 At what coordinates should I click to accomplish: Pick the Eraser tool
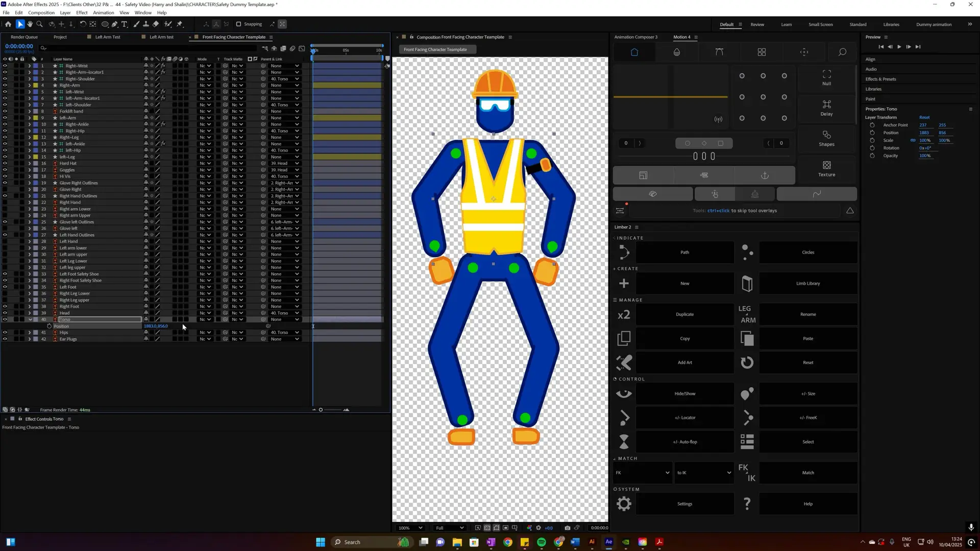click(156, 24)
